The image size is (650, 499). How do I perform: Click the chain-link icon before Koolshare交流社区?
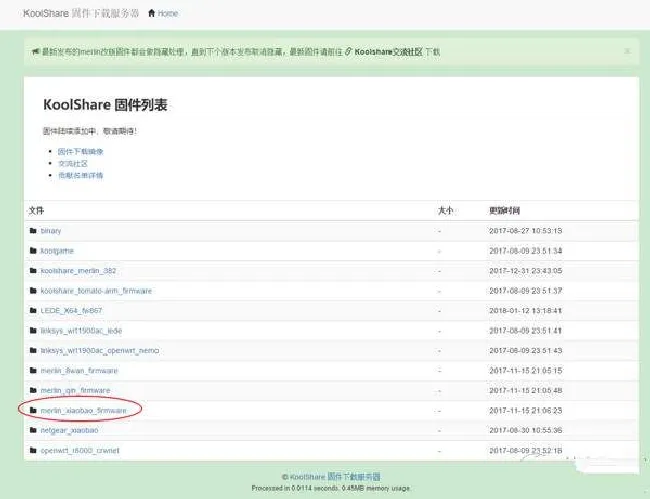tap(348, 52)
